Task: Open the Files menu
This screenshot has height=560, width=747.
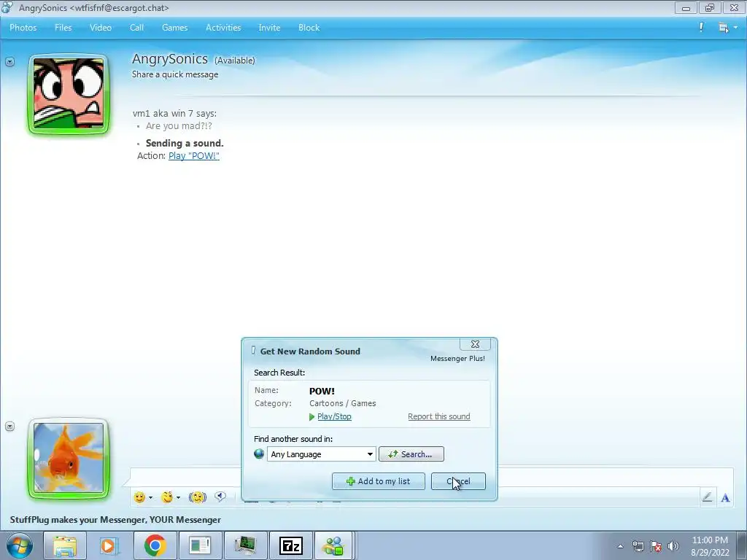Action: coord(63,28)
